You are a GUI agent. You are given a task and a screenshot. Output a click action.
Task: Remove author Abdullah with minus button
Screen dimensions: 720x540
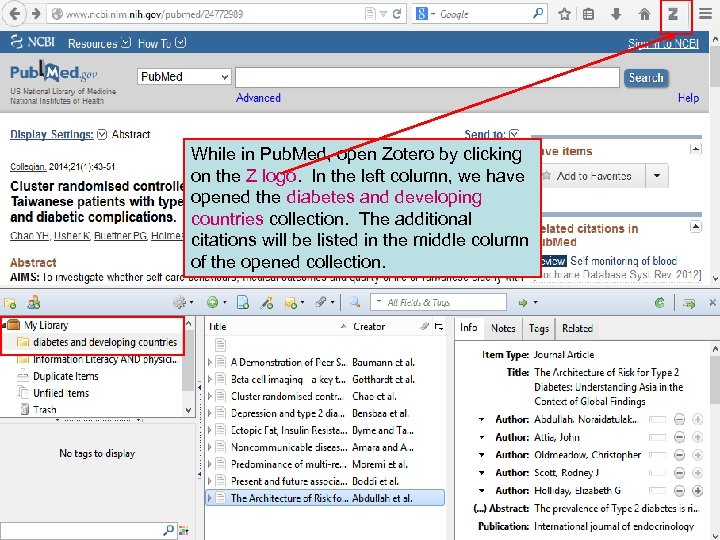pos(679,419)
